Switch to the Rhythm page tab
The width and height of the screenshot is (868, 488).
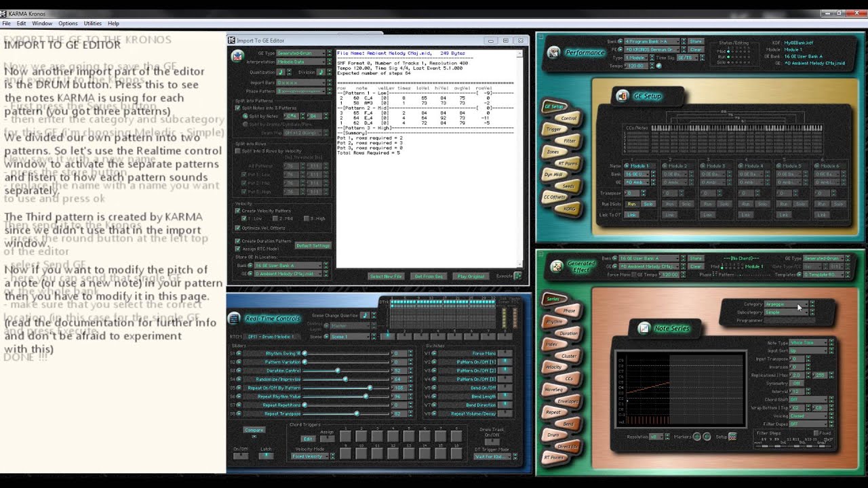click(x=554, y=321)
